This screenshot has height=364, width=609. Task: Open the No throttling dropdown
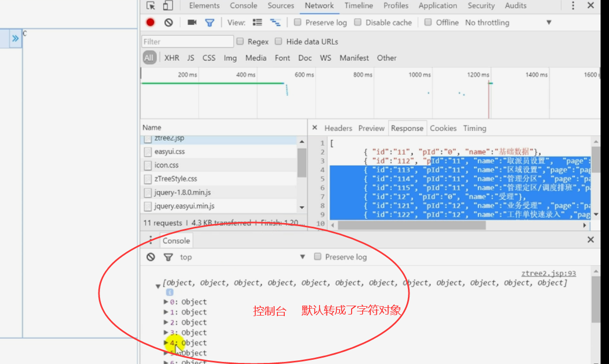508,23
